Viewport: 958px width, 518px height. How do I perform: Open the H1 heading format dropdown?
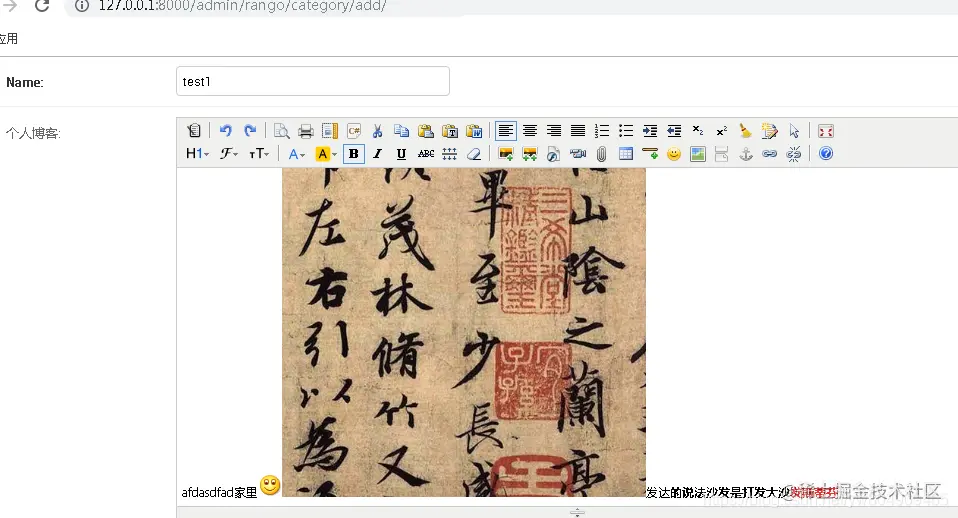197,154
